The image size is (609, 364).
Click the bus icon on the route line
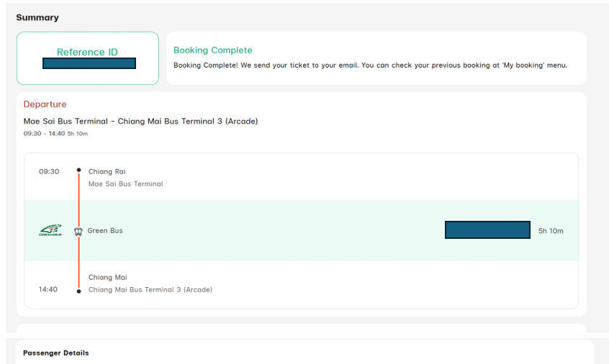[x=78, y=232]
